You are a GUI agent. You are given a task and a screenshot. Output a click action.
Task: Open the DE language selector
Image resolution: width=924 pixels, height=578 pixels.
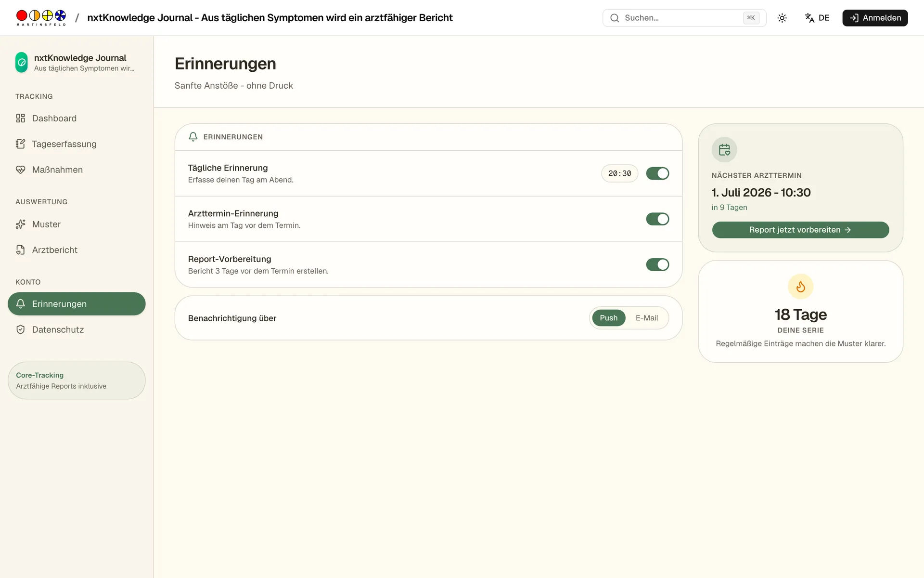point(817,18)
